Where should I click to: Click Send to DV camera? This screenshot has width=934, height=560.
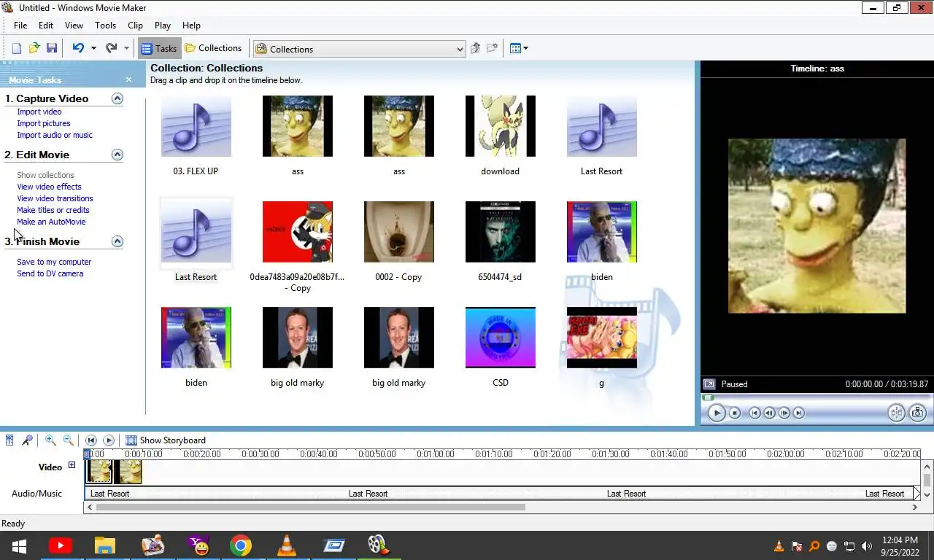point(50,273)
